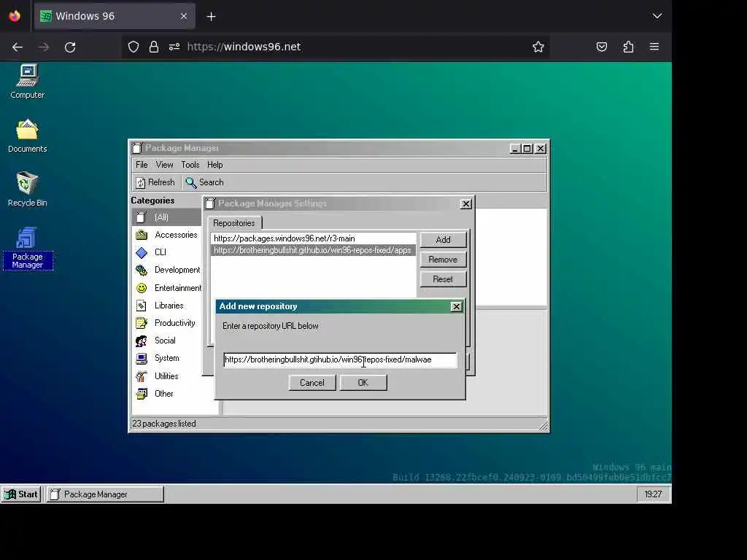The height and width of the screenshot is (560, 747).
Task: Select the win96-repos-fixed/apps repository entry
Action: [313, 250]
